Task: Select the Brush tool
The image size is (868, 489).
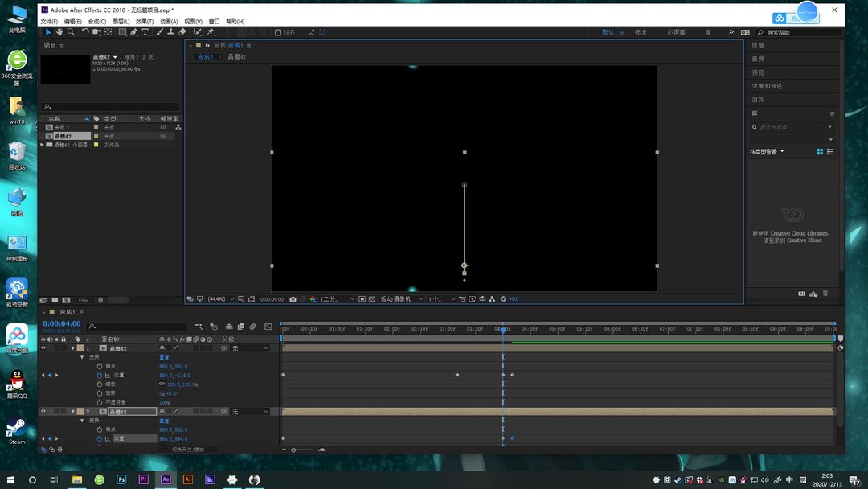Action: coord(159,32)
